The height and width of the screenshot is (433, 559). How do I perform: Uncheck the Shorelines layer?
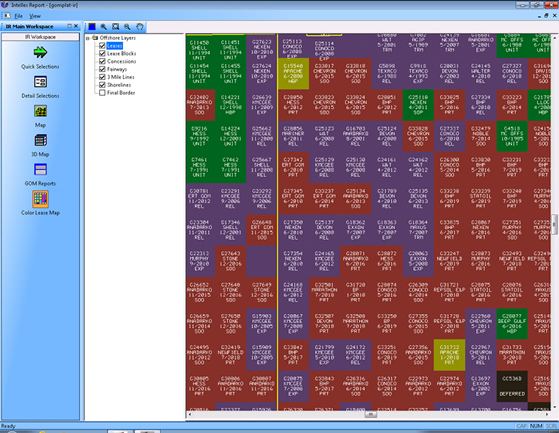102,85
